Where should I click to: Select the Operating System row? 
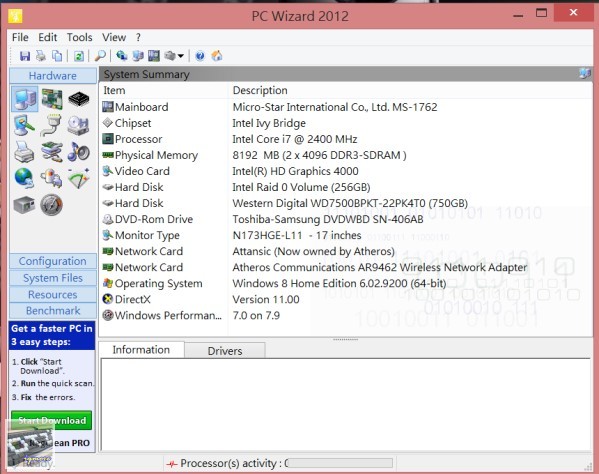point(346,283)
